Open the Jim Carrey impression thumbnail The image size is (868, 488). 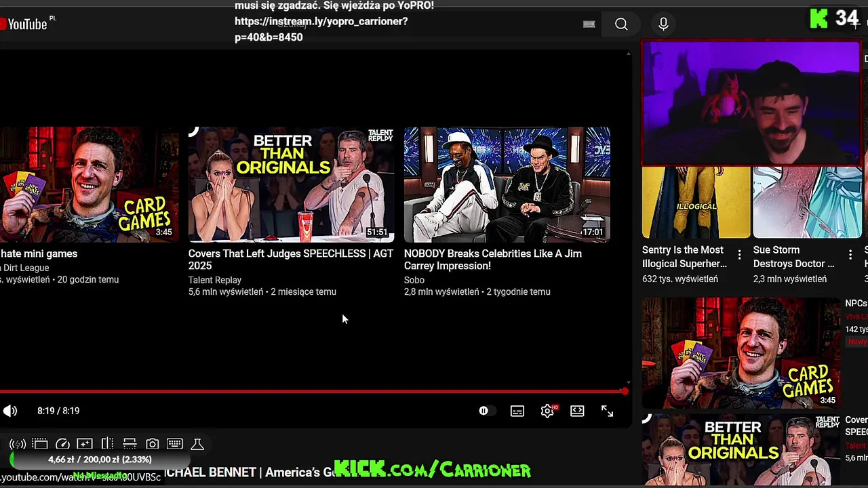point(507,184)
